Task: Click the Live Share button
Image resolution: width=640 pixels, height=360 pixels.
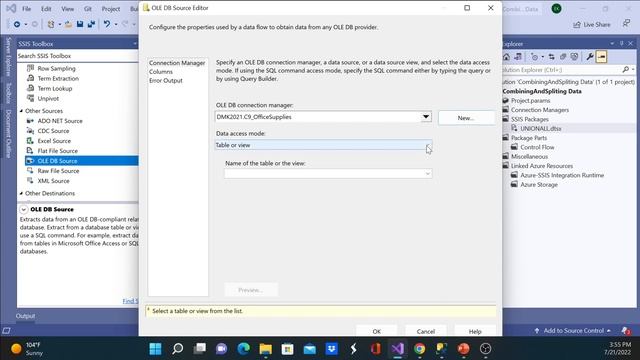Action: click(591, 24)
